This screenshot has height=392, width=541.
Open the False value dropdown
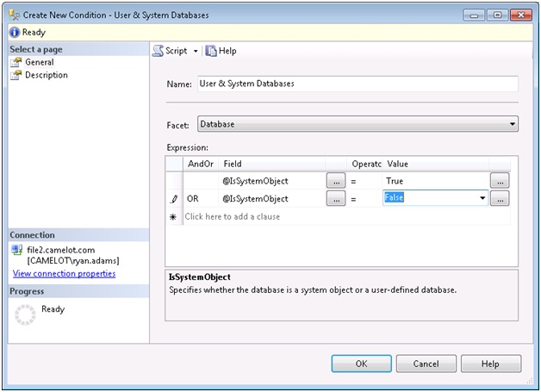pos(481,198)
